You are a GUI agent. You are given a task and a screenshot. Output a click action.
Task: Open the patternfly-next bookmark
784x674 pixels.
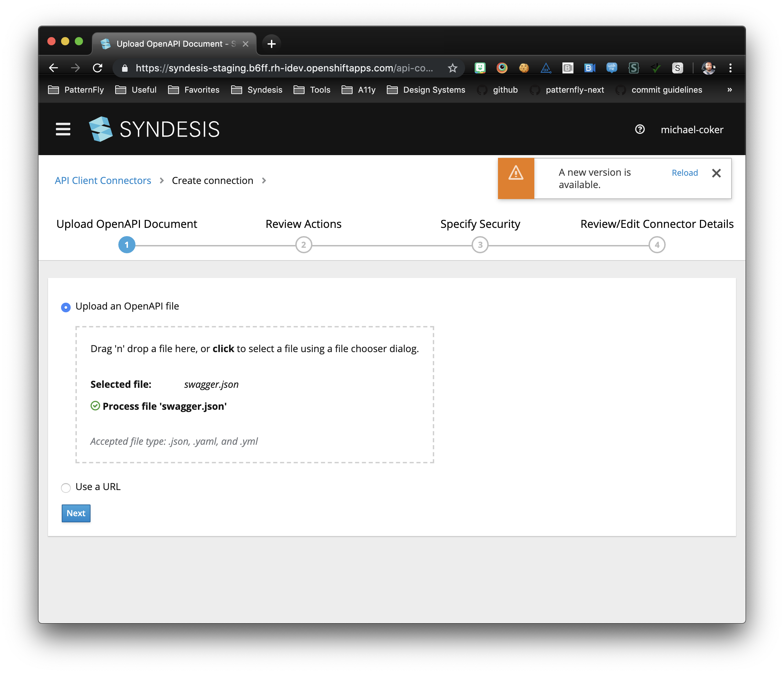point(567,90)
